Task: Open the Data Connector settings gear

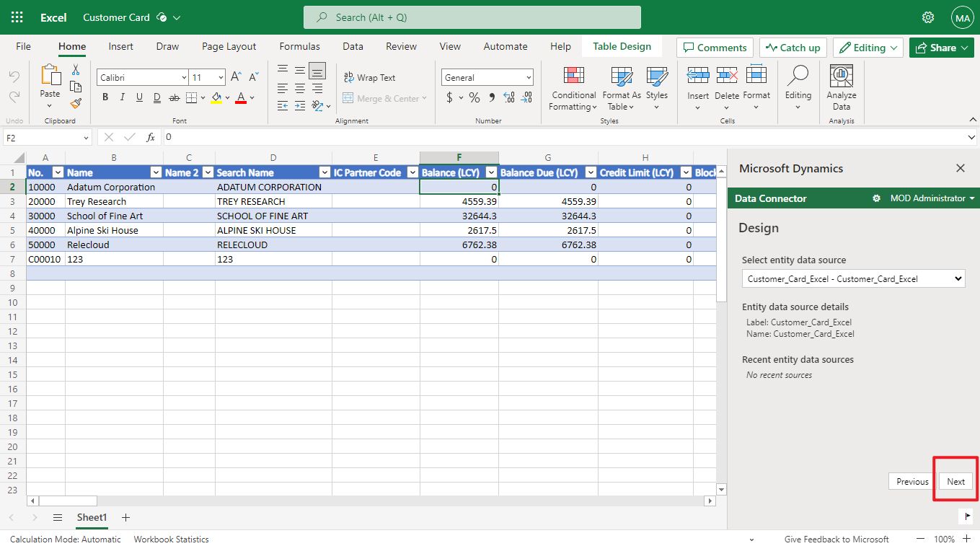Action: [875, 198]
